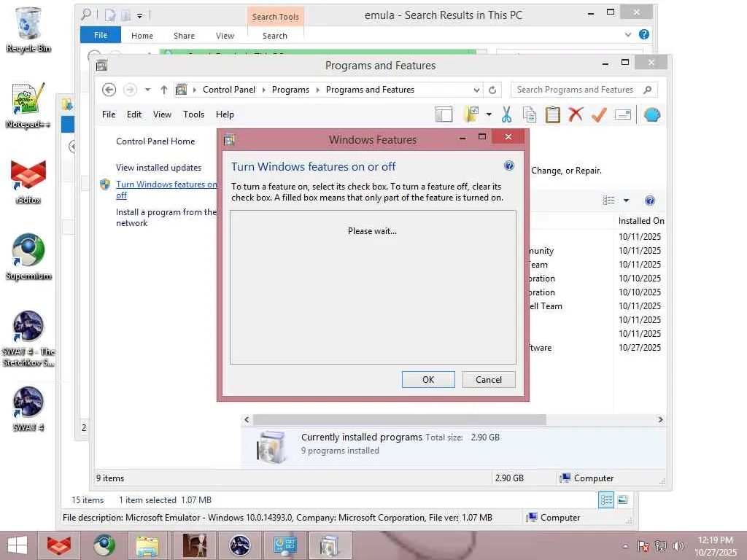747x560 pixels.
Task: Click the copy toolbar icon
Action: [x=530, y=114]
